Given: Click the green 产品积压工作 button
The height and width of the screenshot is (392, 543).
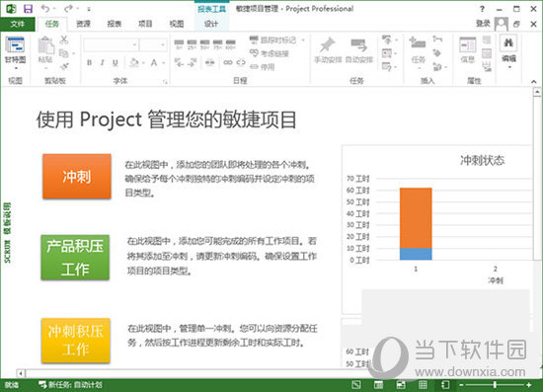Looking at the screenshot, I should pos(75,258).
